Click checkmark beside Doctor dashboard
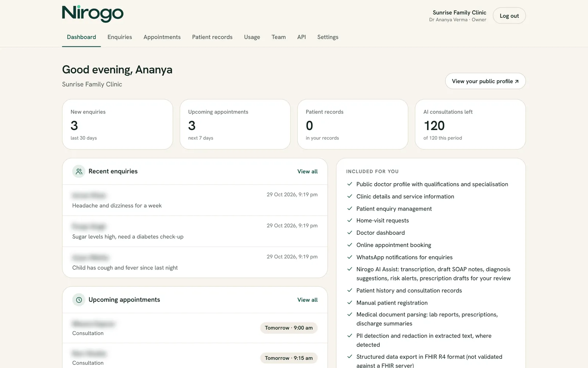Image resolution: width=588 pixels, height=368 pixels. [x=350, y=233]
